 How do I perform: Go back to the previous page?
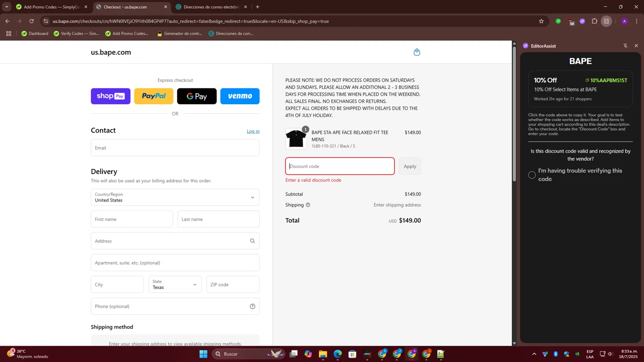coord(7,21)
